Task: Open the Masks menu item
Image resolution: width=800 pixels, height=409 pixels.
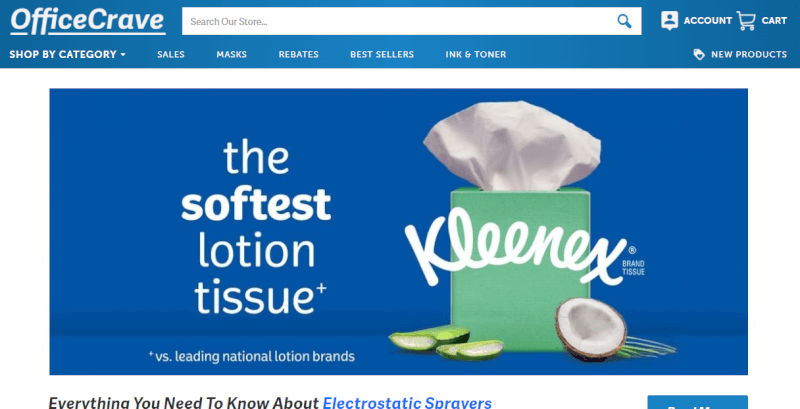Action: pyautogui.click(x=232, y=55)
